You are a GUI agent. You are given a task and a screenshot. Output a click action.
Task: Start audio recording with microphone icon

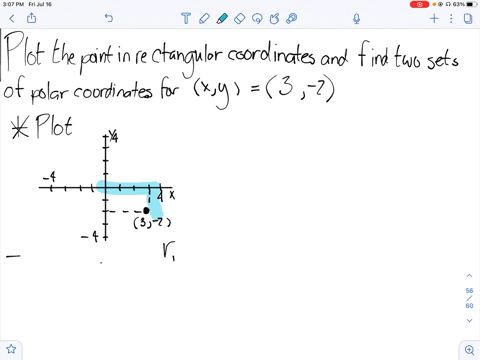click(x=356, y=19)
